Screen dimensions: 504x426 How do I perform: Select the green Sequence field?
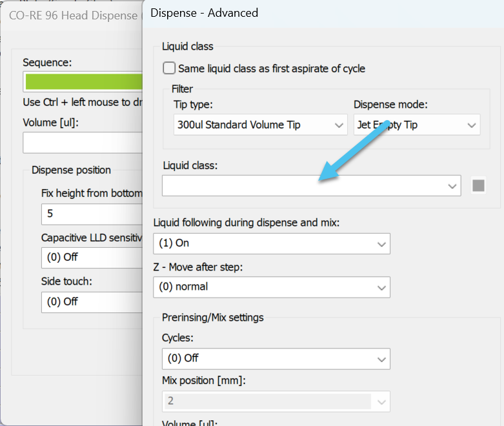click(x=83, y=81)
